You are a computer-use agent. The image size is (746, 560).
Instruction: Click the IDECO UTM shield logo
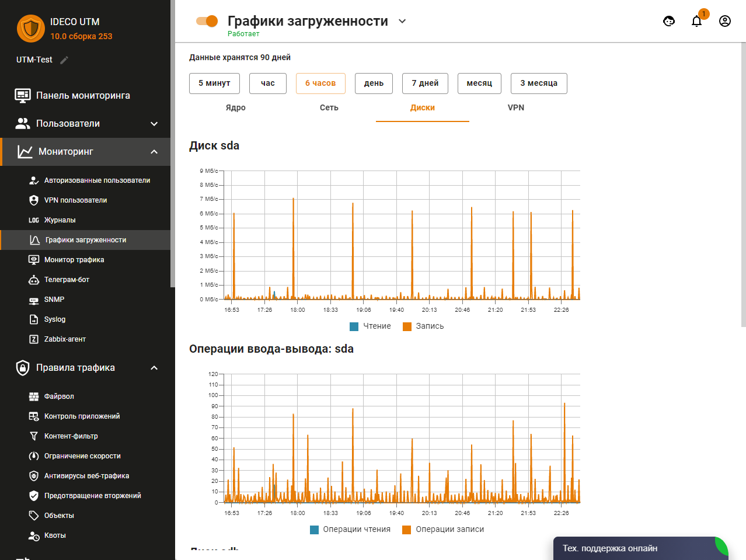point(31,28)
